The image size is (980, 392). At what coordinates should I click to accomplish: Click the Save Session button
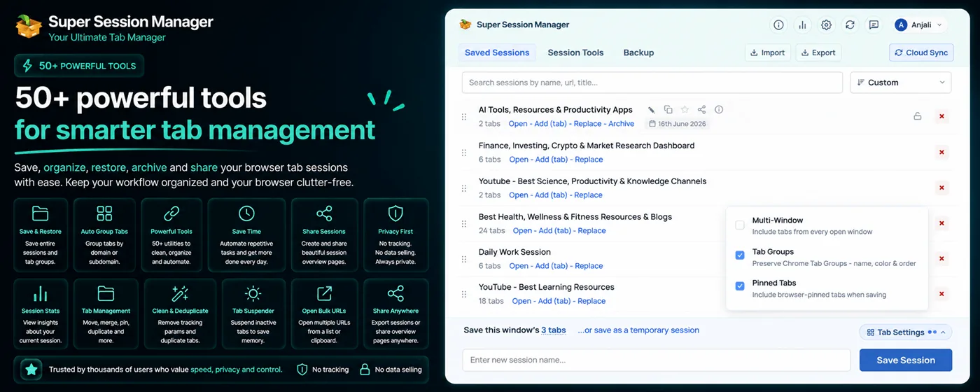pyautogui.click(x=906, y=360)
